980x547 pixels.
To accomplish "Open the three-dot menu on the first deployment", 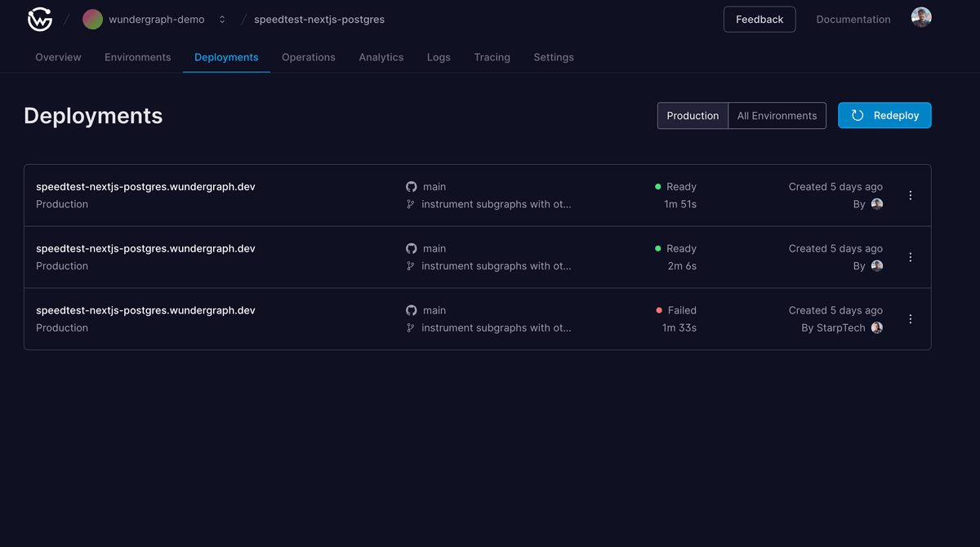I will (910, 195).
